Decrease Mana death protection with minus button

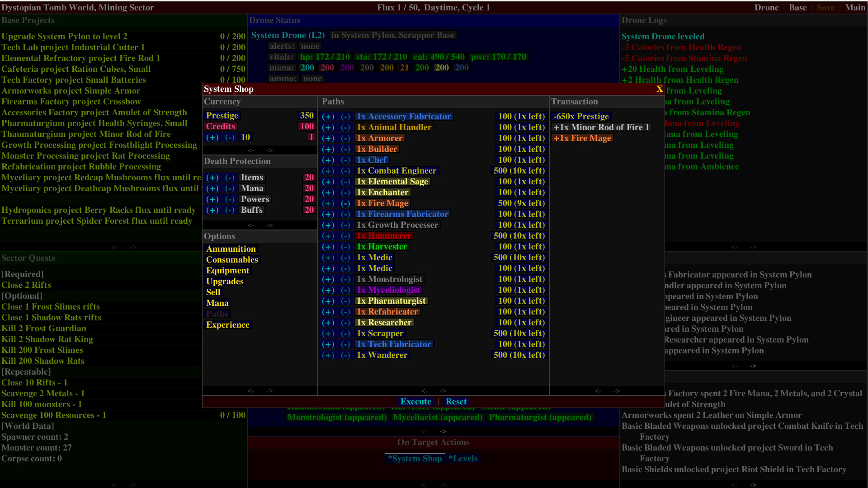tap(230, 188)
